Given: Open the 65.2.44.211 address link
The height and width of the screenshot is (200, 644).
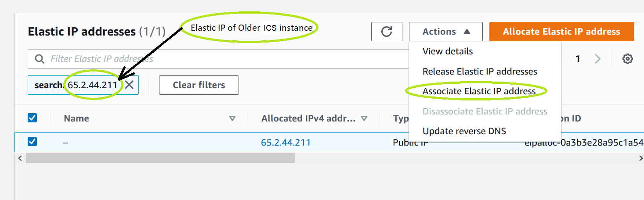Looking at the screenshot, I should (286, 143).
